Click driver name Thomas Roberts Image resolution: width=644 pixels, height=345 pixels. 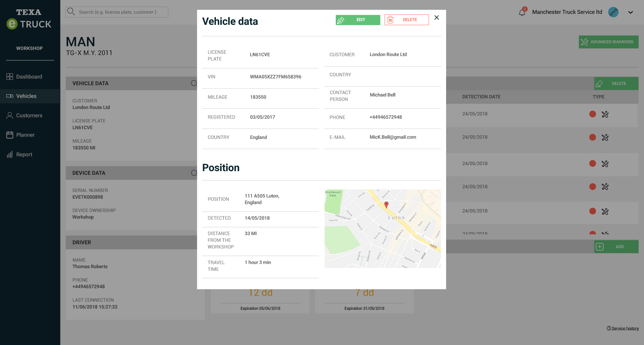point(90,266)
